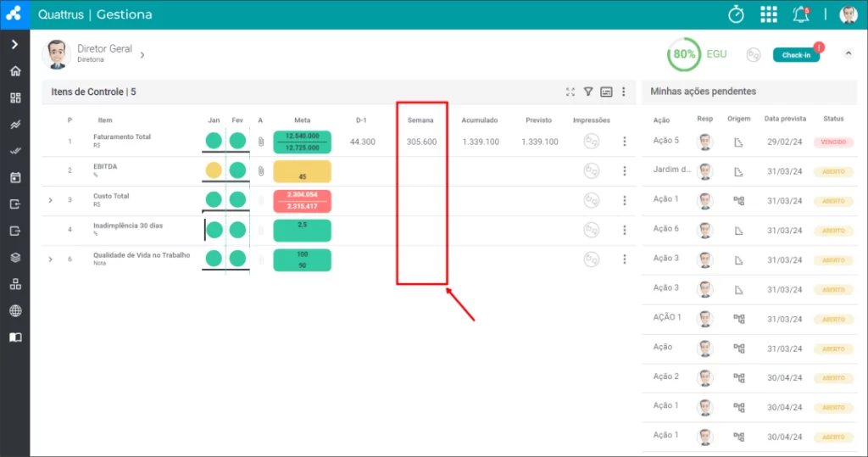The image size is (868, 457).
Task: Click the 80% EGU progress circle
Action: coord(684,54)
